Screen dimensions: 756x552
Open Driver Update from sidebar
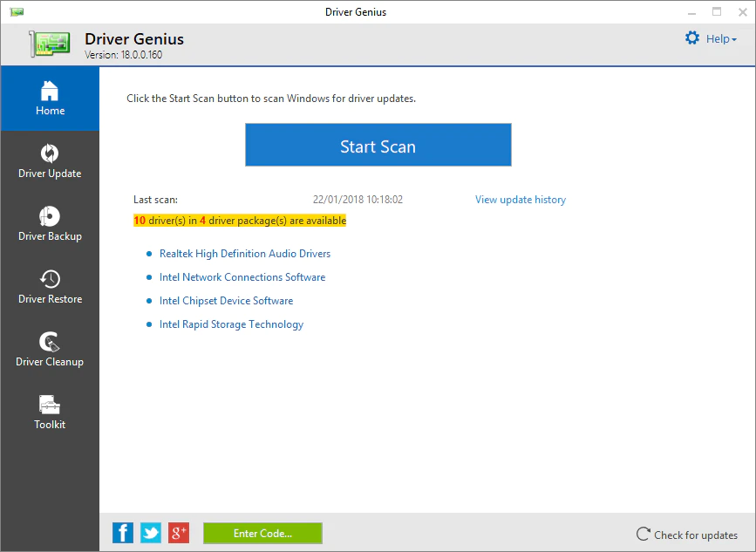pos(50,161)
